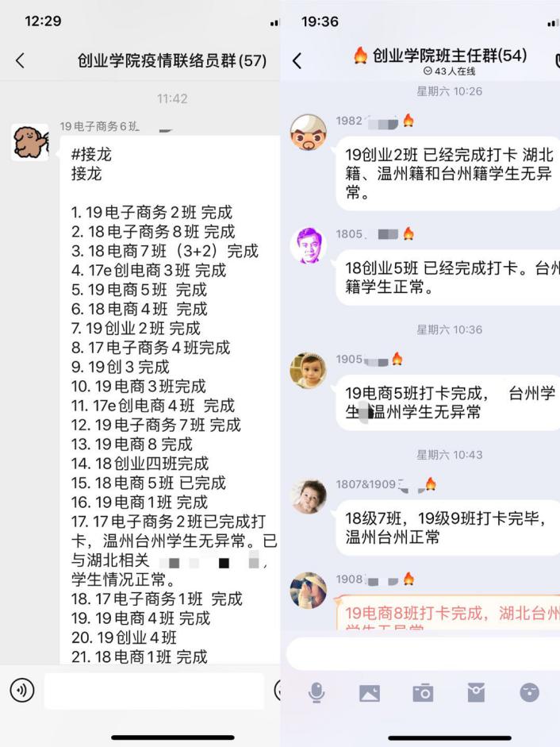Screen dimensions: 560x747
Task: Tap voice input icon in left chat
Action: [22, 690]
